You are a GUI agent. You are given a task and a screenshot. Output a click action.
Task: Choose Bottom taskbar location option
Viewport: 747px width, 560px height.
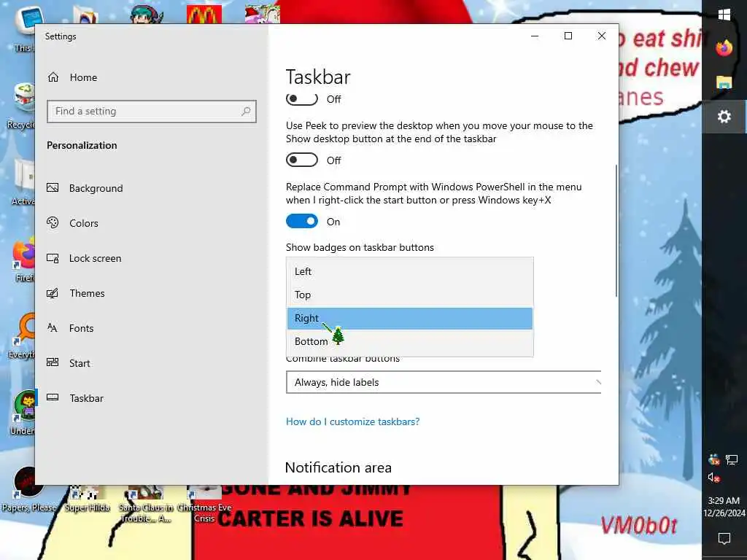coord(410,341)
